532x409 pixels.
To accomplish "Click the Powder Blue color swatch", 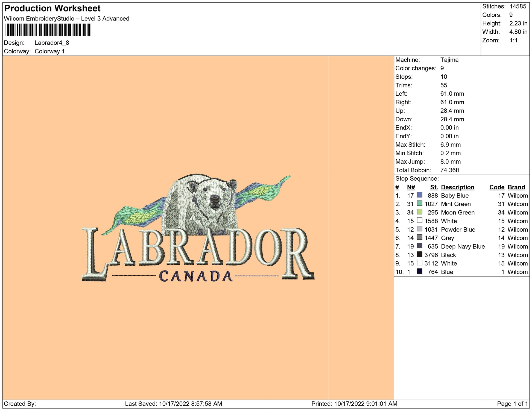I will [x=419, y=229].
